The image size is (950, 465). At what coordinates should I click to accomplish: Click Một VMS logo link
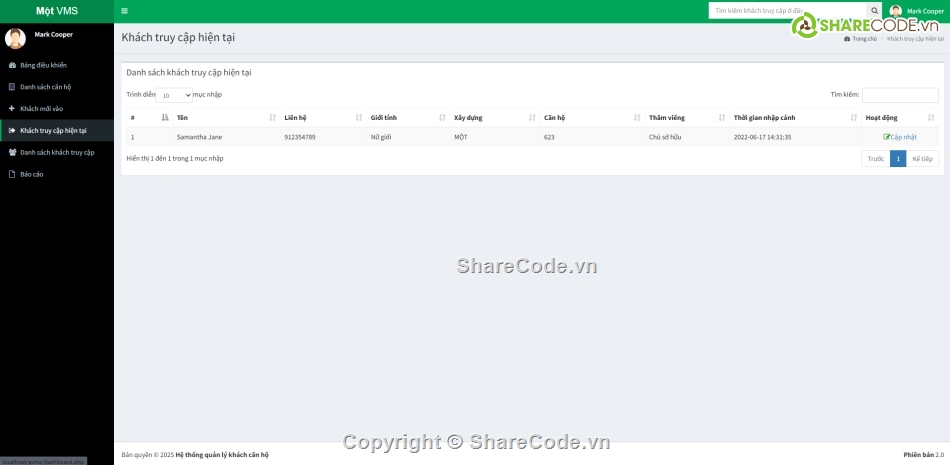click(x=56, y=11)
